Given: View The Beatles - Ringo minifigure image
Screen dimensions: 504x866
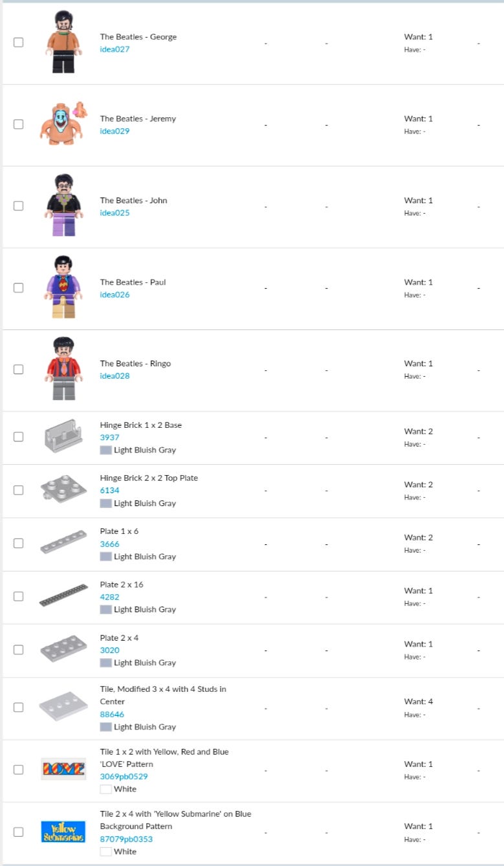Looking at the screenshot, I should [x=63, y=369].
